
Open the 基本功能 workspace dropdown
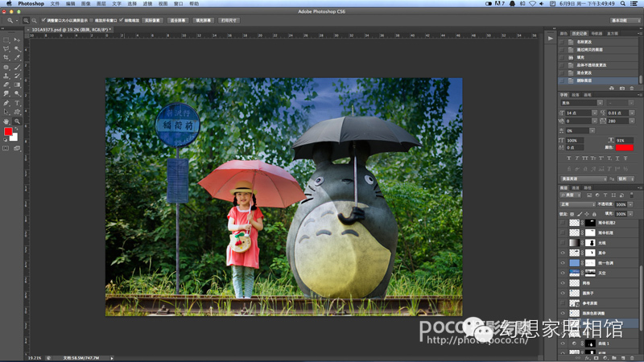coord(625,20)
